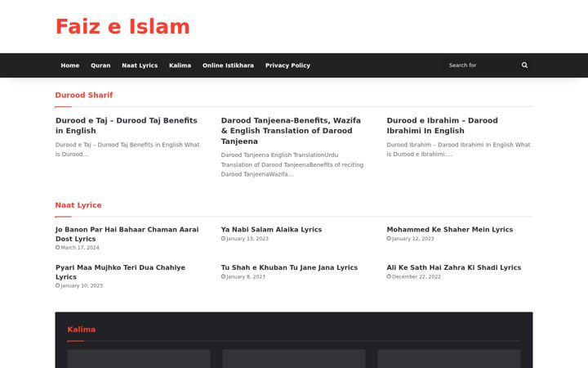Viewport: 588px width, 368px height.
Task: Click the date December 22, 2022
Action: click(416, 276)
